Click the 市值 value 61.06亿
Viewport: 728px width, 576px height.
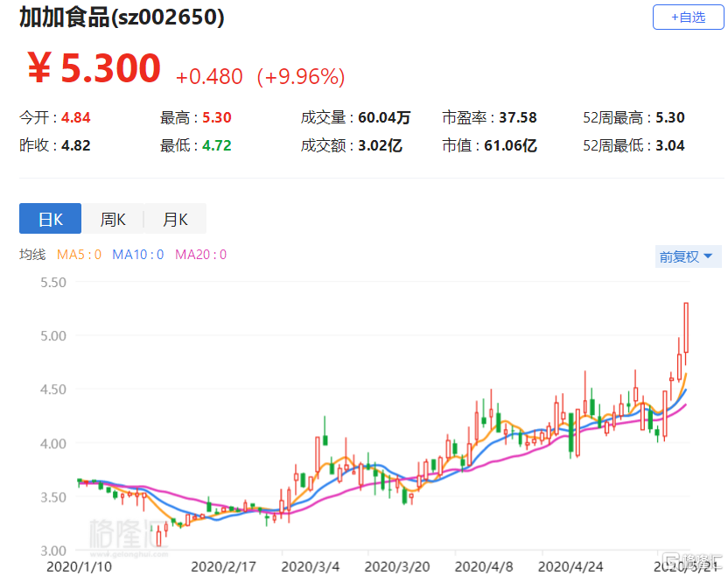pyautogui.click(x=510, y=145)
